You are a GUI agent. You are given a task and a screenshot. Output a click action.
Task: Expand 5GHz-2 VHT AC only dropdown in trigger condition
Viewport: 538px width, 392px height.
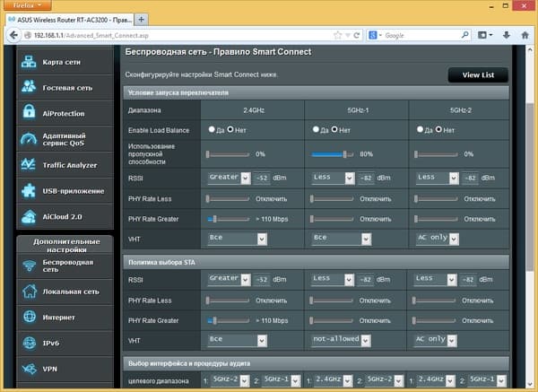[438, 239]
